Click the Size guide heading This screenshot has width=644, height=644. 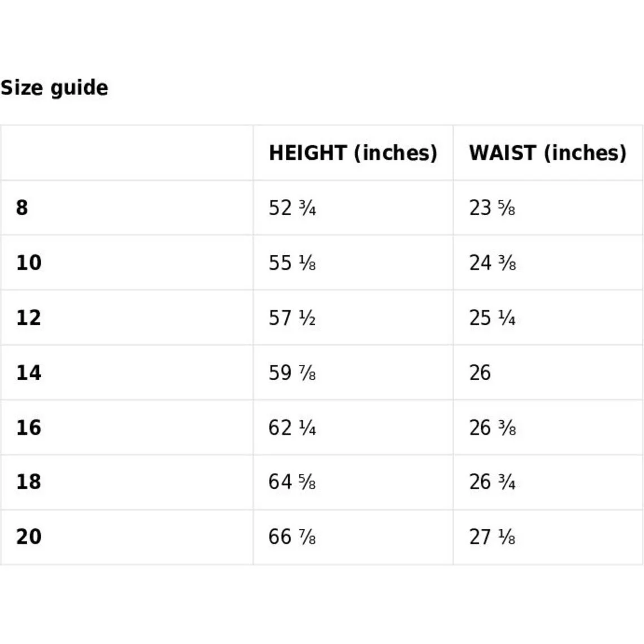coord(54,88)
